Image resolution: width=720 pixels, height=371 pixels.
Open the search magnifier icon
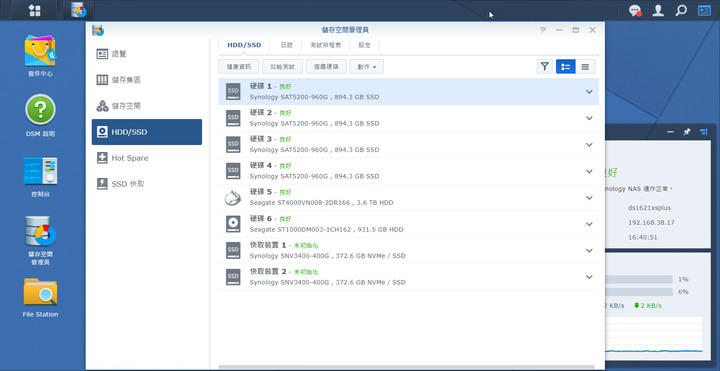[681, 11]
